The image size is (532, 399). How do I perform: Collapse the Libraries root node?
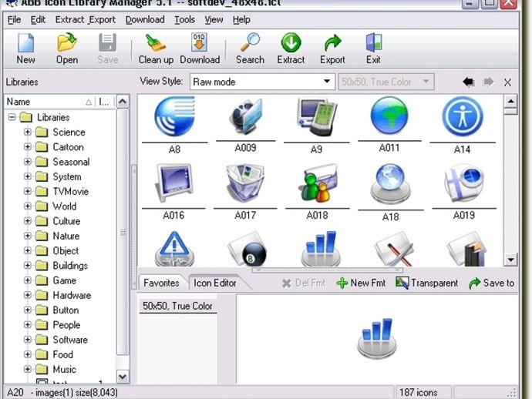(x=12, y=117)
